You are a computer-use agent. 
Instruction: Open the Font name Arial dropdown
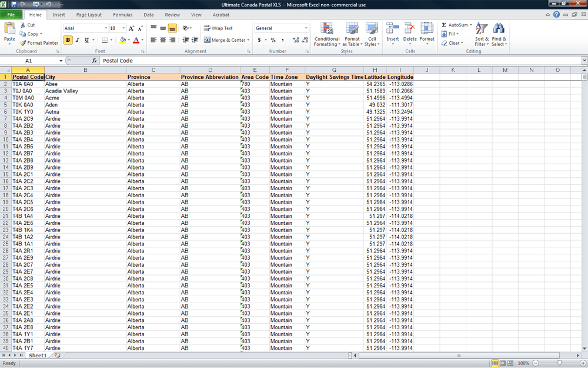click(x=106, y=28)
